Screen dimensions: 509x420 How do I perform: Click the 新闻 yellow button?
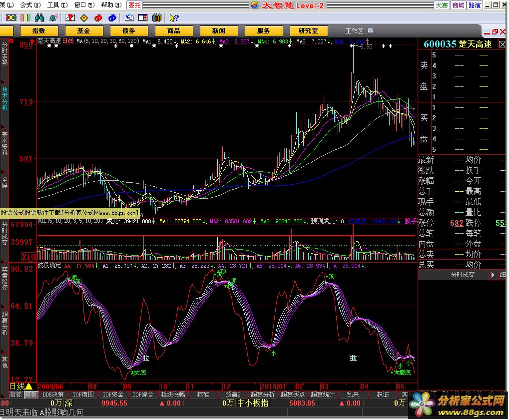tap(219, 31)
